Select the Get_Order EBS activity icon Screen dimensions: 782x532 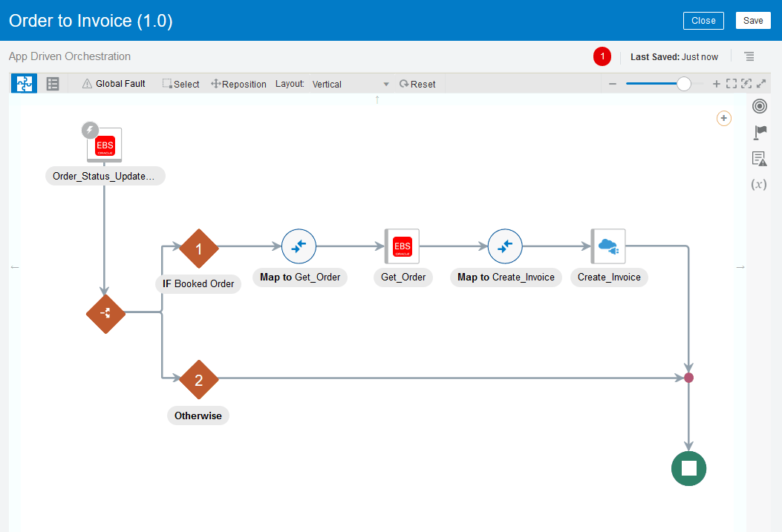pyautogui.click(x=402, y=246)
